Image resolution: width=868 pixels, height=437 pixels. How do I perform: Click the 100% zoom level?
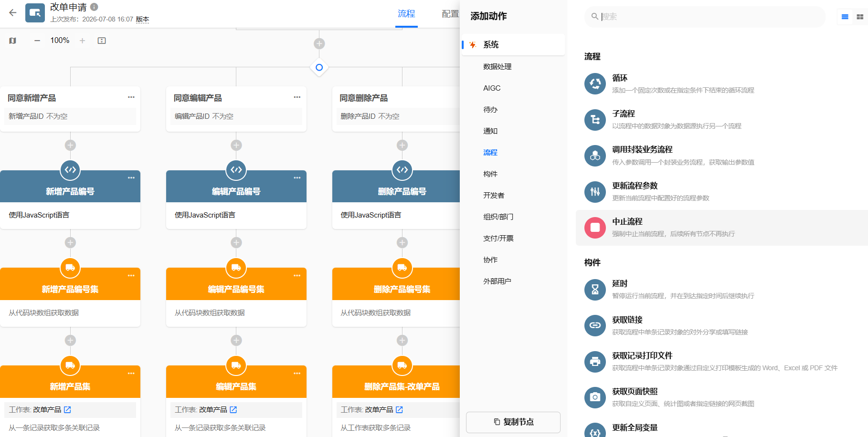pos(60,41)
